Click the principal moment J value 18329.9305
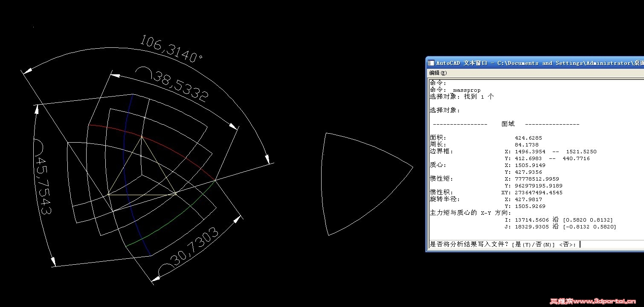This screenshot has height=307, width=644. (x=532, y=227)
